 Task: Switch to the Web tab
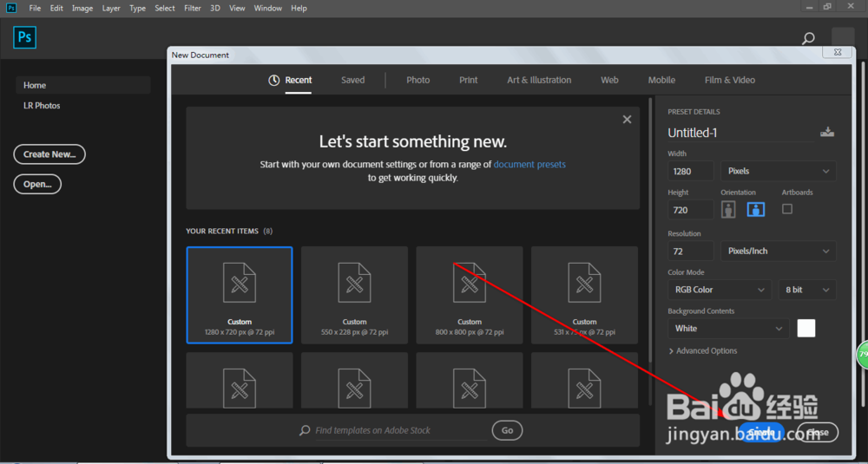pyautogui.click(x=609, y=80)
